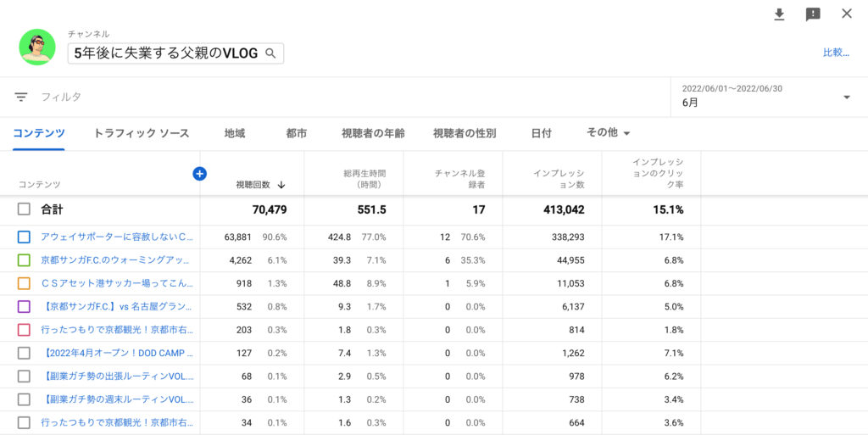Viewport: 868px width, 435px height.
Task: Check the アウェイサポーター video checkbox
Action: (x=24, y=237)
